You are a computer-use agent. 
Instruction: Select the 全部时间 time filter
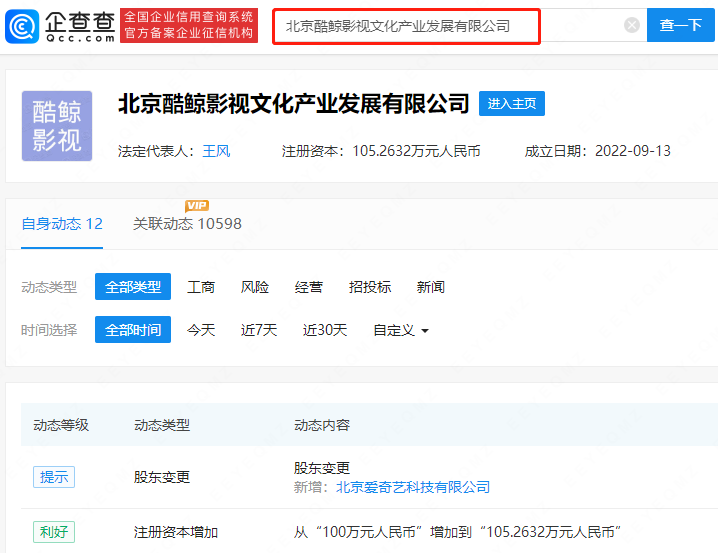[x=133, y=330]
